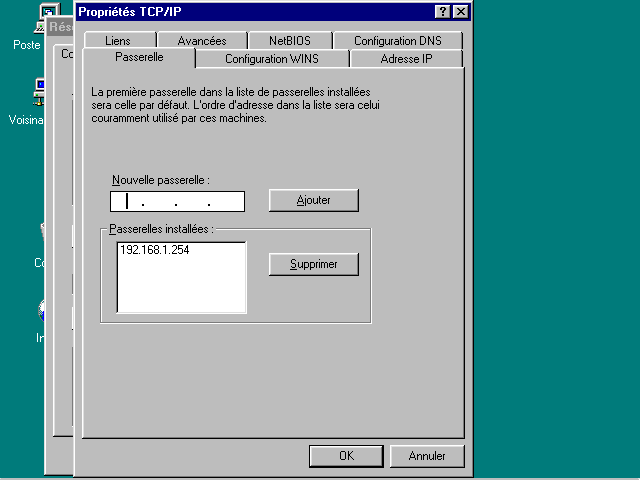Switch to the Configuration WINS tab
Image resolution: width=640 pixels, height=480 pixels.
tap(271, 59)
